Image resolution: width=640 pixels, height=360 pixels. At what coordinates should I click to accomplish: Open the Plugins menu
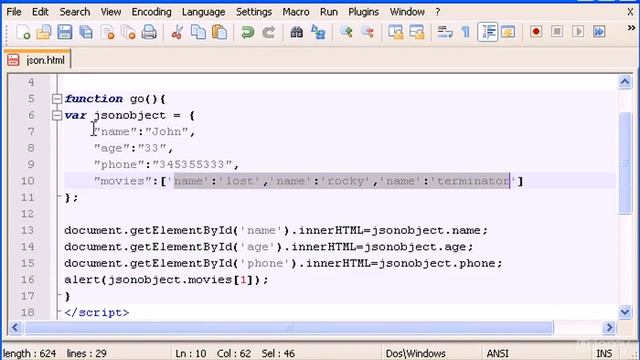(363, 12)
